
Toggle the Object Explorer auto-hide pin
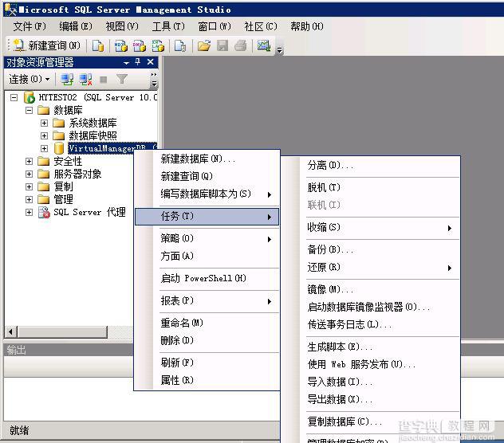(138, 61)
